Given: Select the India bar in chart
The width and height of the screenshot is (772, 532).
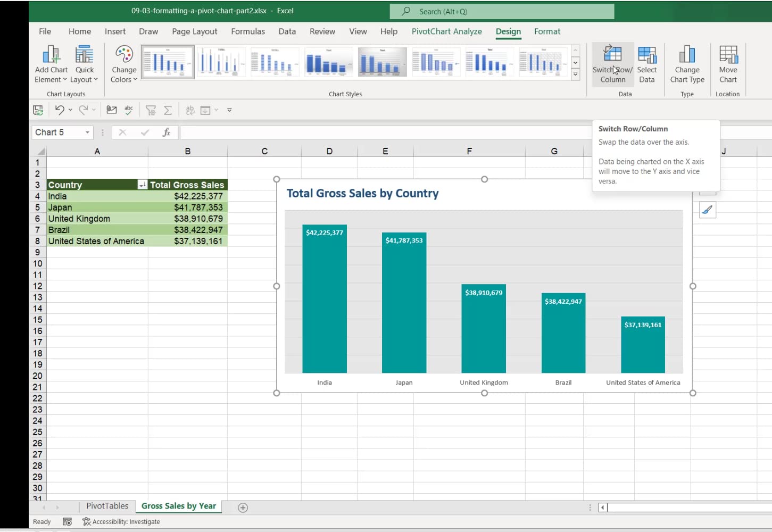Looking at the screenshot, I should click(x=325, y=298).
